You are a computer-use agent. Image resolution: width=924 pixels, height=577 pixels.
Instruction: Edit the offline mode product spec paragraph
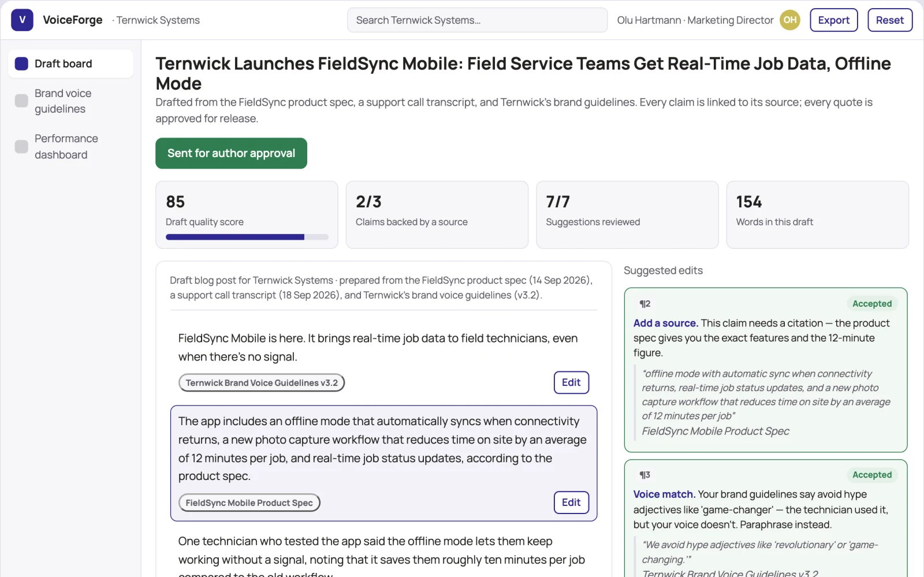tap(571, 502)
